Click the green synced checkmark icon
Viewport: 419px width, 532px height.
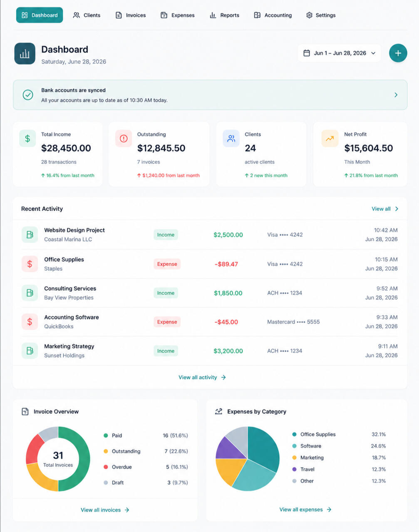[28, 95]
